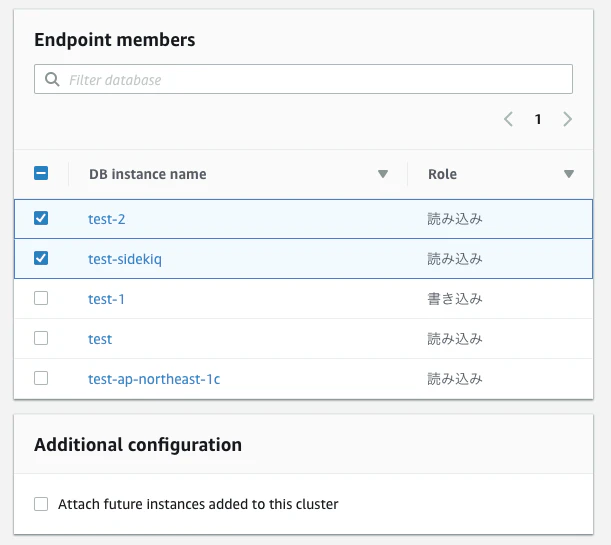Open the test-sidekiq instance link
This screenshot has height=545, width=611.
click(125, 259)
